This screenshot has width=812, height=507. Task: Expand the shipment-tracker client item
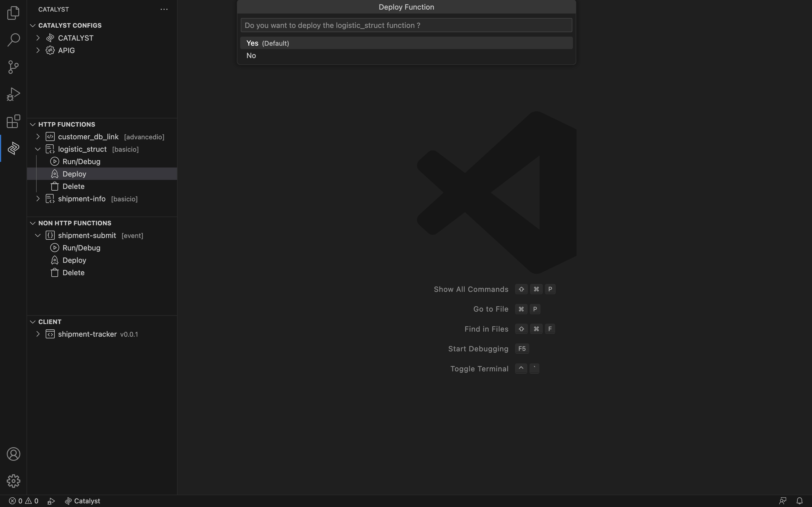pyautogui.click(x=37, y=334)
